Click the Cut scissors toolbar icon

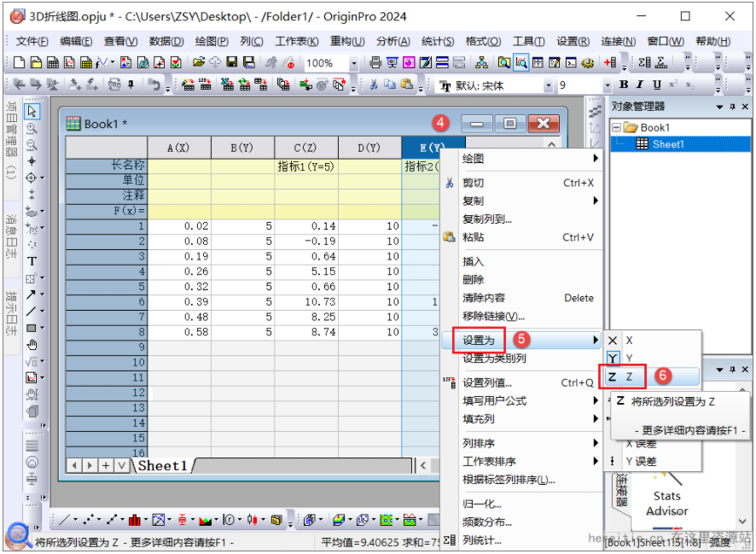click(373, 85)
